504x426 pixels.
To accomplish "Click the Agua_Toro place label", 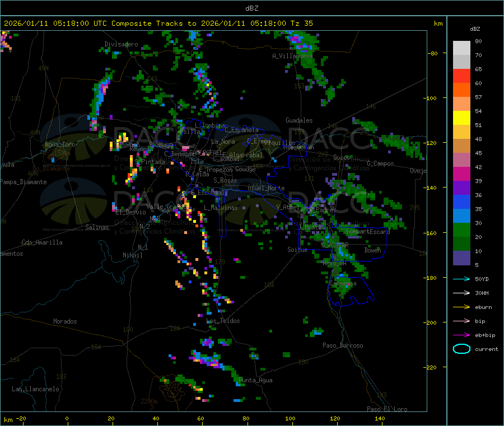I will 60,144.
